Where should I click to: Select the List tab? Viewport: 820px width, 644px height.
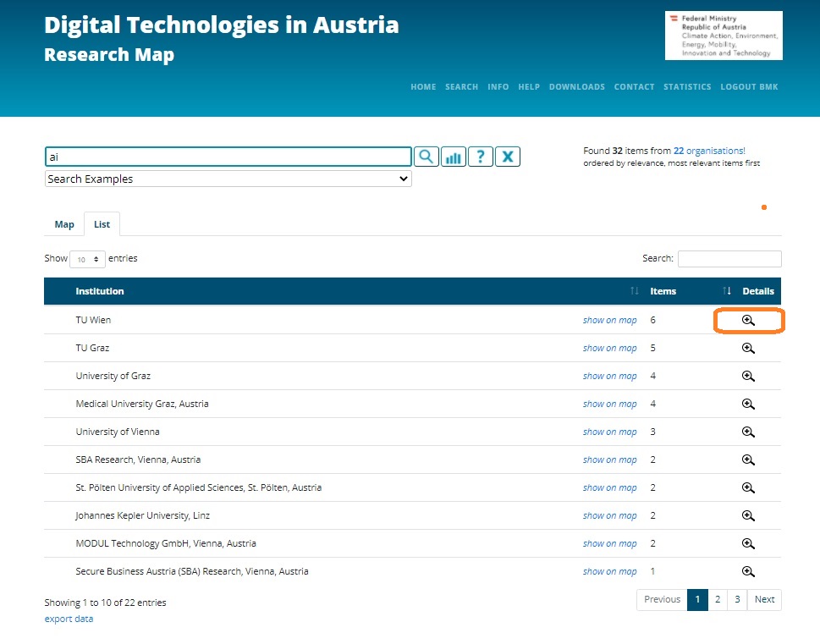coord(102,224)
